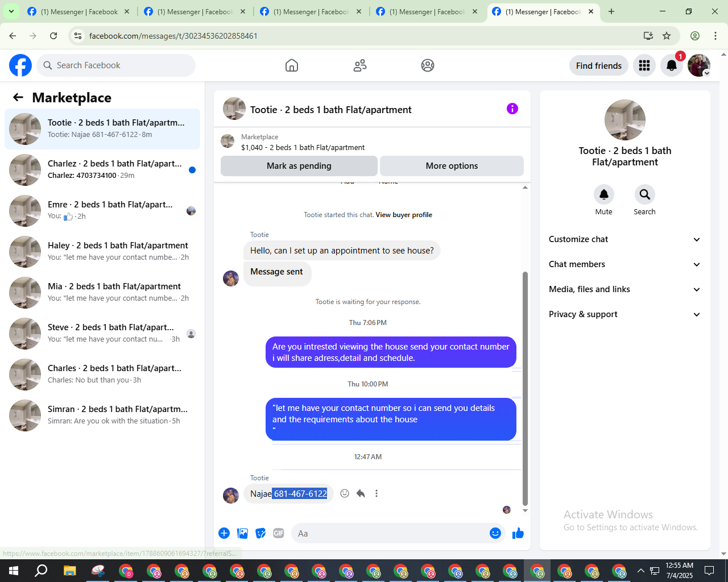Open the Facebook menu grid icon
This screenshot has width=728, height=582.
(644, 65)
